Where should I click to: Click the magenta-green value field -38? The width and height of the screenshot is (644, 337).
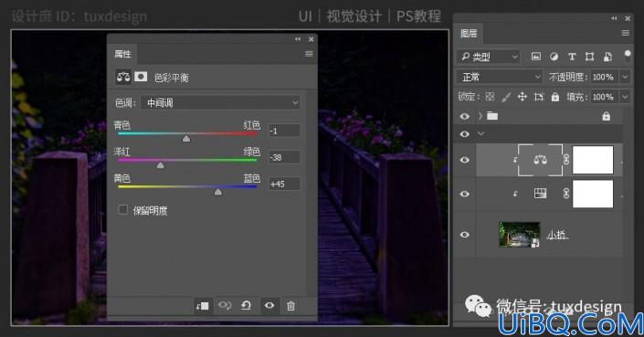point(284,157)
